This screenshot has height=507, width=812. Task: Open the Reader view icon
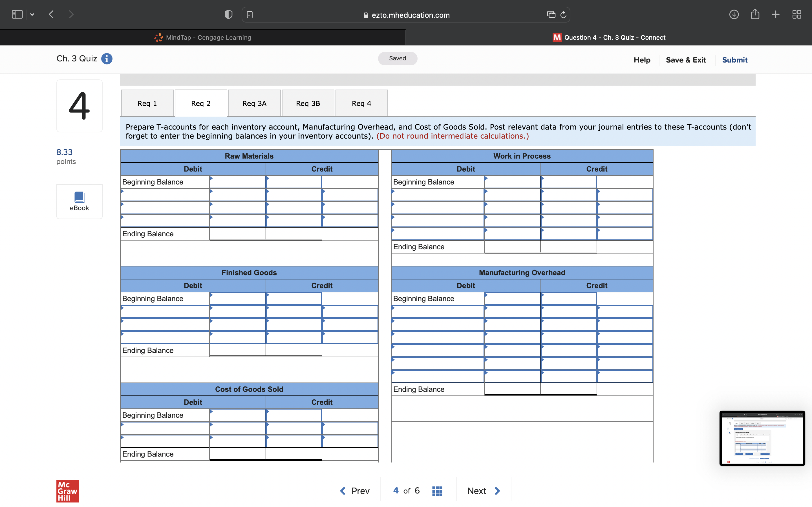click(x=250, y=15)
